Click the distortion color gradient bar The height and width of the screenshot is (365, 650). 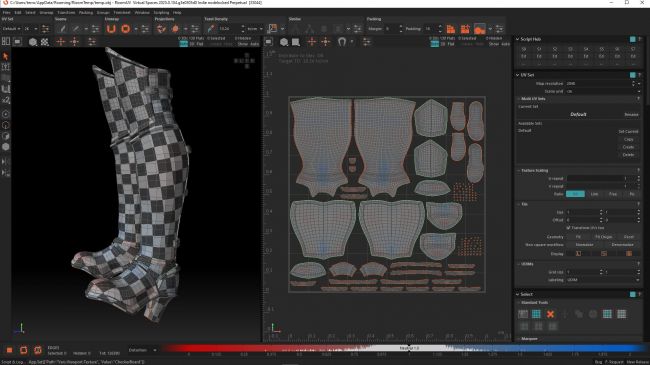click(x=405, y=348)
